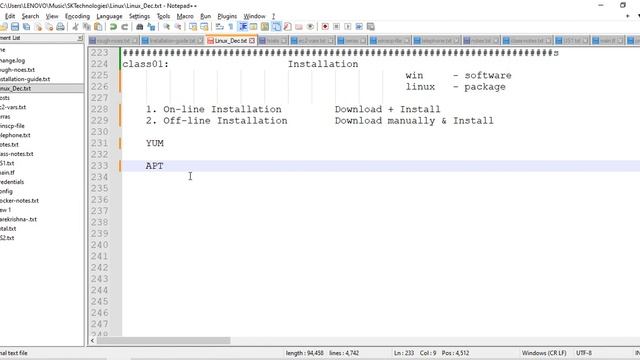Click the Stop Recording macro icon
Image resolution: width=640 pixels, height=360 pixels.
pos(336,27)
